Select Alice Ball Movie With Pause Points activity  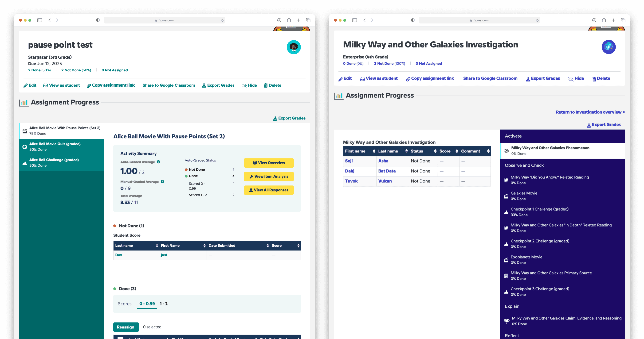point(62,131)
